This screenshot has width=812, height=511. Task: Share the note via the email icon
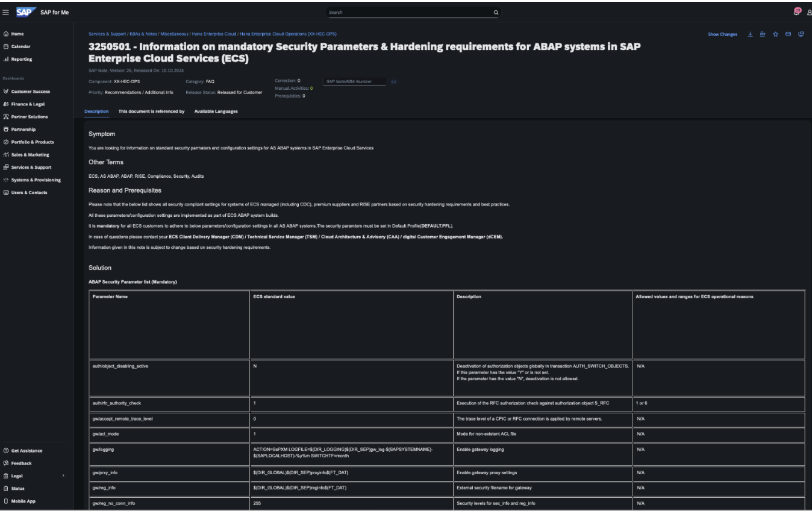pos(789,34)
